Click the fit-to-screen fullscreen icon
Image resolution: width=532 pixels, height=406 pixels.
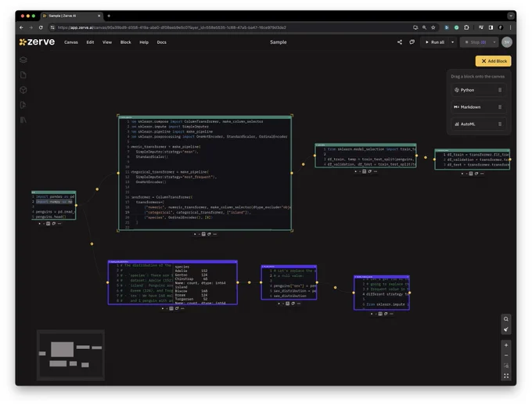[506, 375]
